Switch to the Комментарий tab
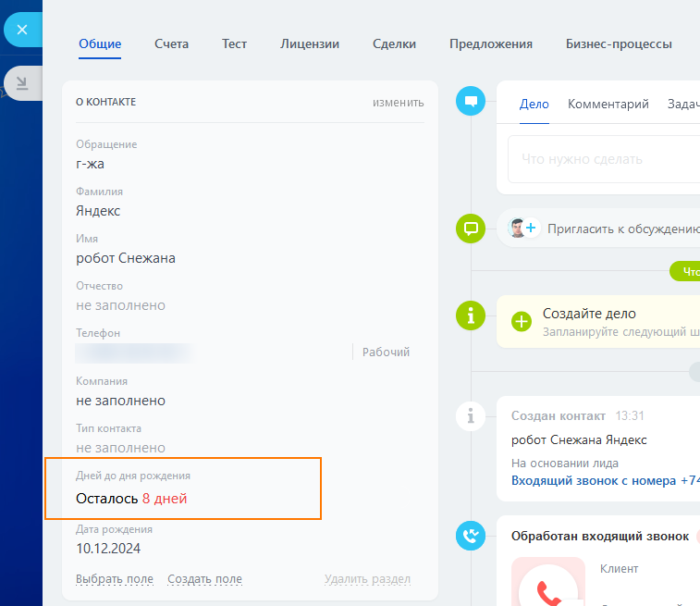This screenshot has height=606, width=700. click(608, 105)
